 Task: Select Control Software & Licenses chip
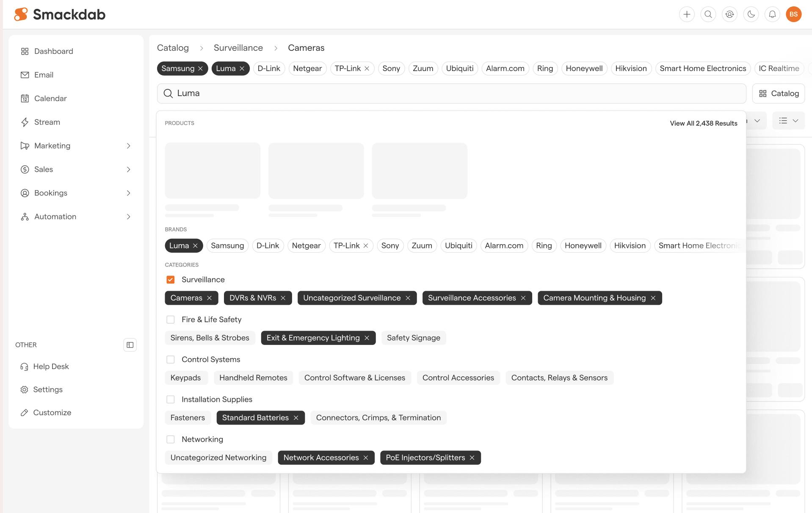click(x=355, y=378)
